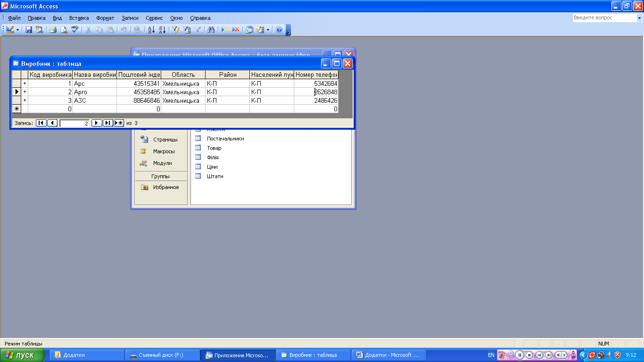Open the View button dropdown arrow

[x=18, y=29]
